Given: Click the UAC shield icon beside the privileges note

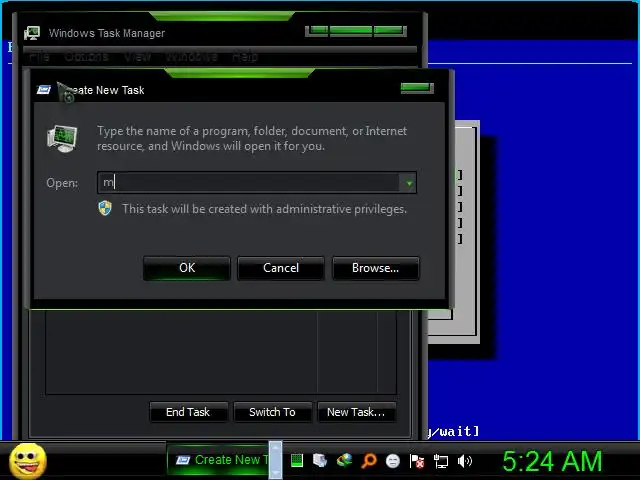Looking at the screenshot, I should coord(105,208).
